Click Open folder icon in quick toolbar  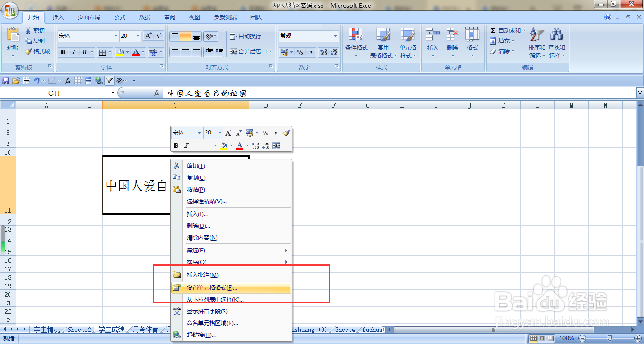tap(16, 81)
